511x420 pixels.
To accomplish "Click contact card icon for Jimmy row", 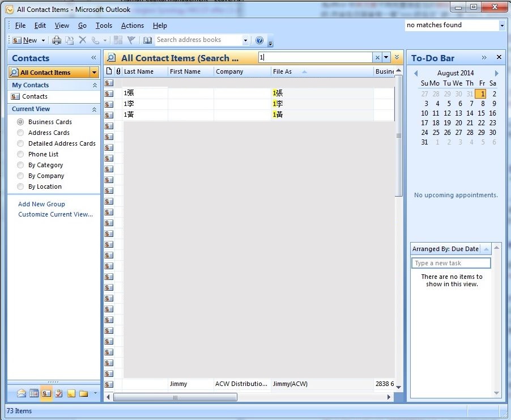I will [109, 384].
